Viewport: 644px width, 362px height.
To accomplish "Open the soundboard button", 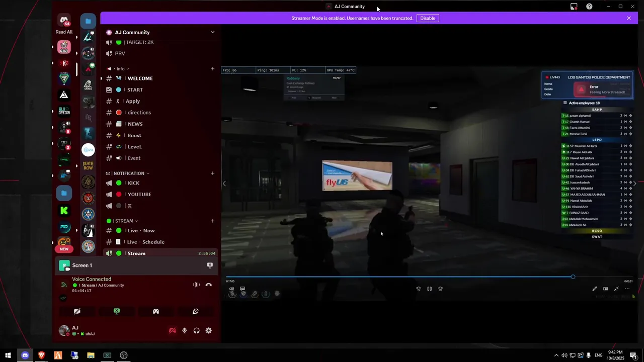I will pos(196,311).
